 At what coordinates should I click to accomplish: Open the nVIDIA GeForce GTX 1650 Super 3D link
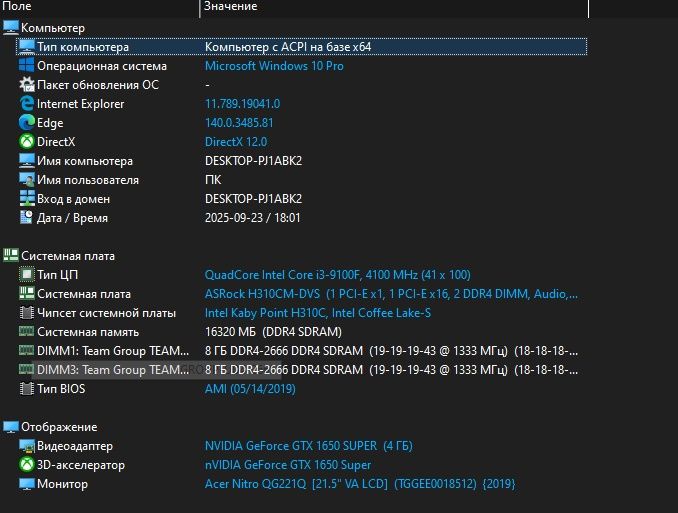point(288,465)
